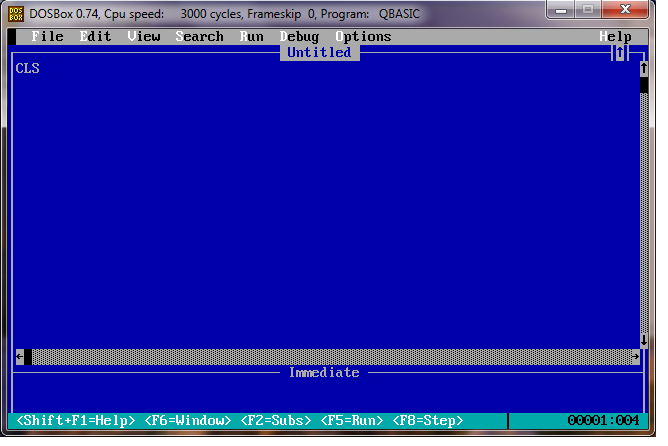Click the vertical scrollbar down arrow
This screenshot has width=668, height=446.
click(x=643, y=340)
